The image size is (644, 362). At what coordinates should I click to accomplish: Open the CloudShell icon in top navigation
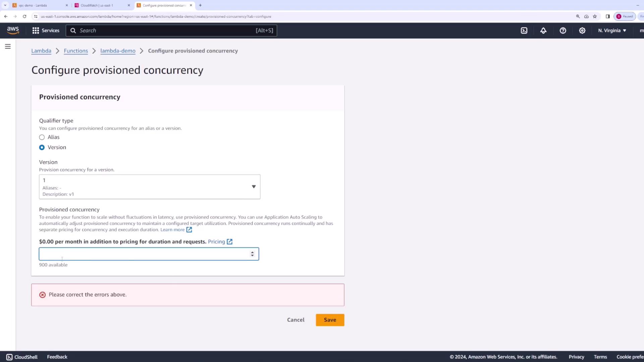pos(524,31)
